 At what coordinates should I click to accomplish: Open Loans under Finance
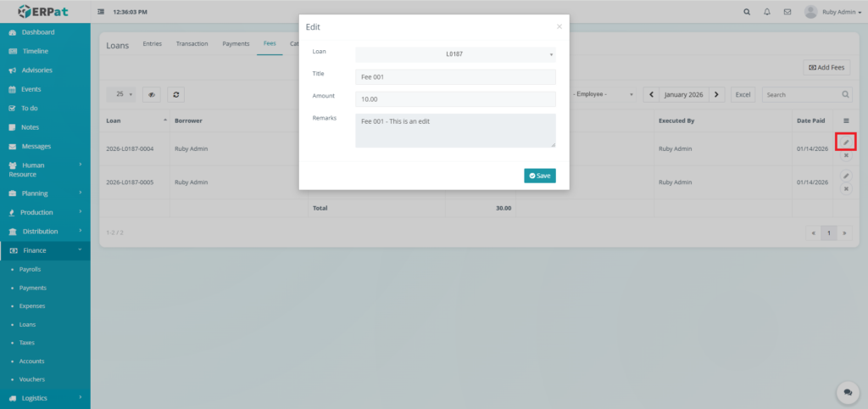(27, 325)
